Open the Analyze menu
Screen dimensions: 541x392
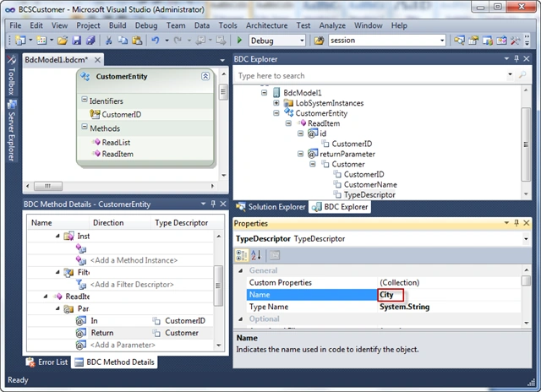coord(332,25)
